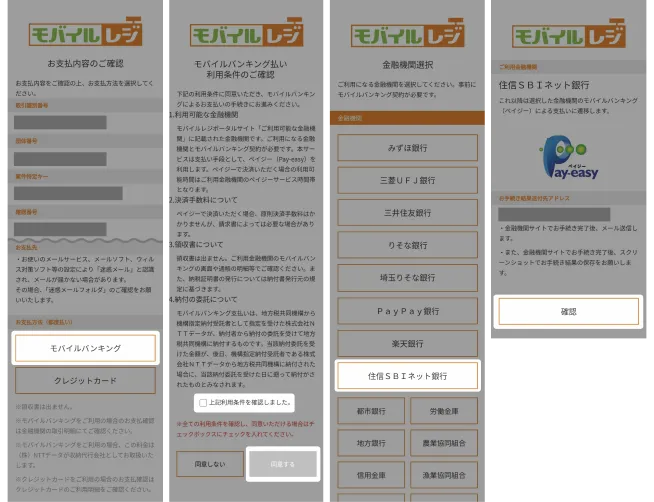Click the 住信SBIネット銀行 heading above Pay-easy logo
Image resolution: width=654 pixels, height=502 pixels.
point(544,85)
